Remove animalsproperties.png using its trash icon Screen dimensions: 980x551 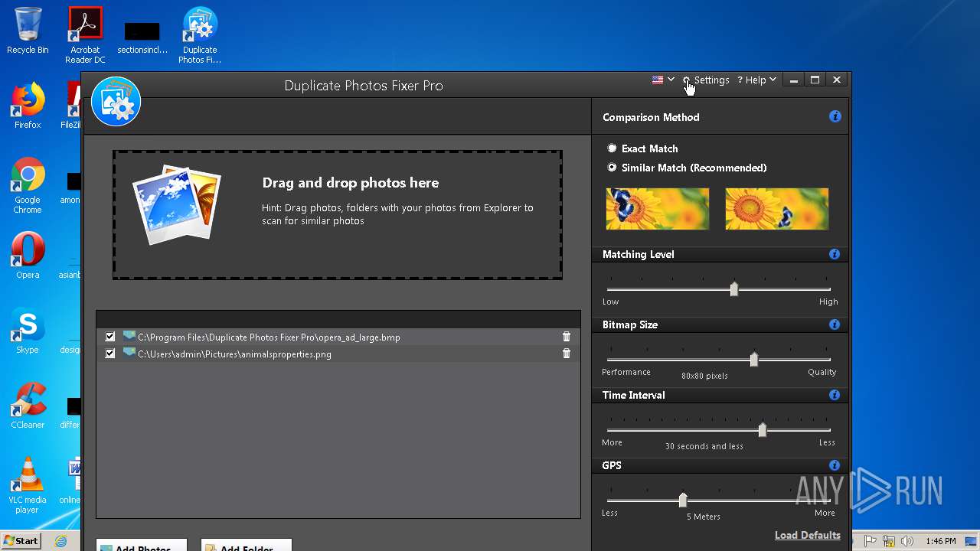click(567, 354)
